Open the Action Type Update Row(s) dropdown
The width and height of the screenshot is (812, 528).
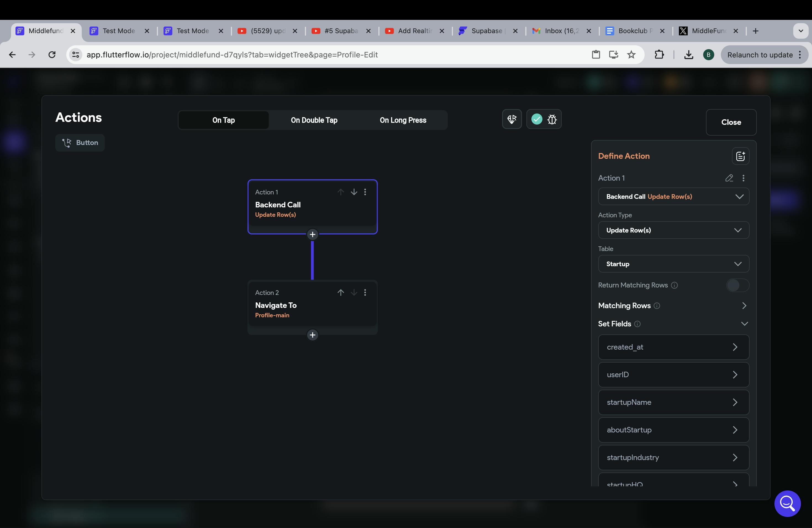click(673, 230)
